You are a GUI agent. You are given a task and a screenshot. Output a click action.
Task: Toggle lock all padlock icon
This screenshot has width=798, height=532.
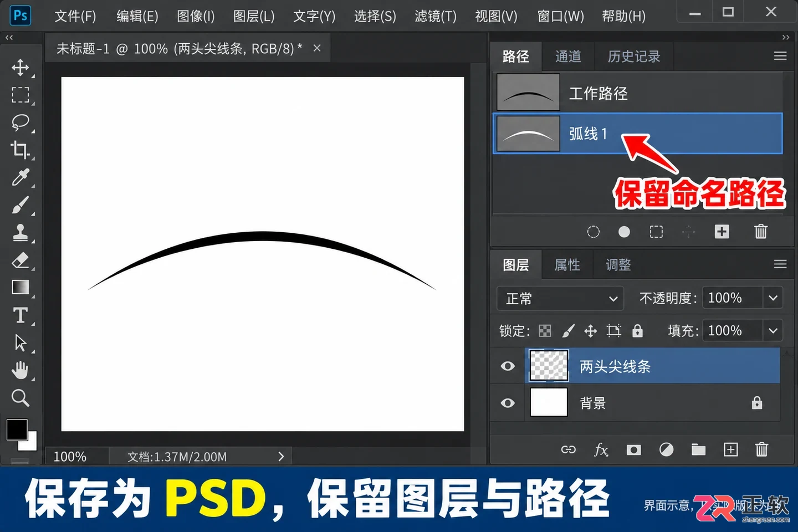638,331
